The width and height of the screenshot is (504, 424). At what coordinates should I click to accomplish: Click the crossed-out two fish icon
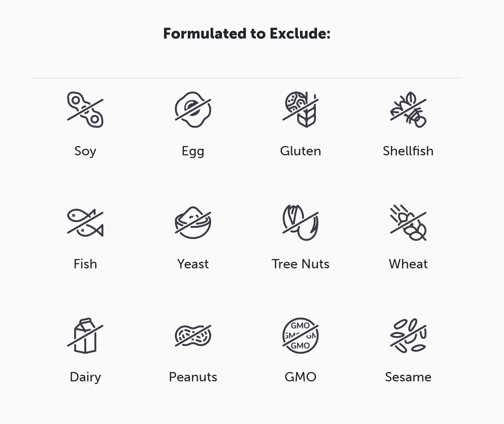pyautogui.click(x=85, y=223)
